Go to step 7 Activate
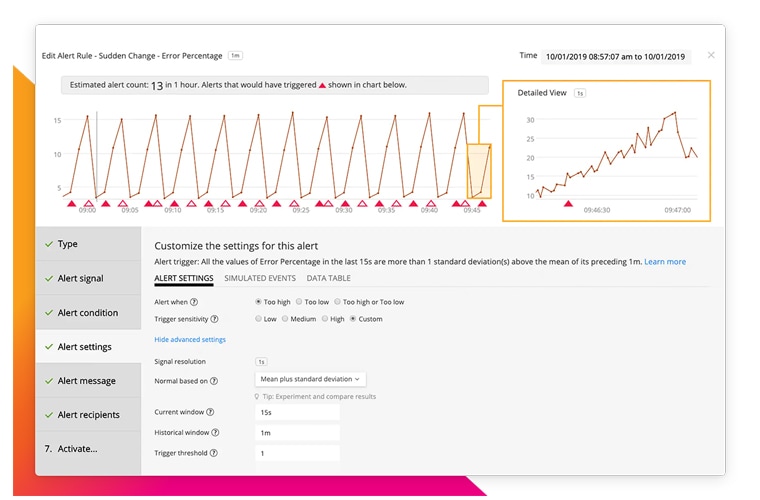 [x=88, y=449]
